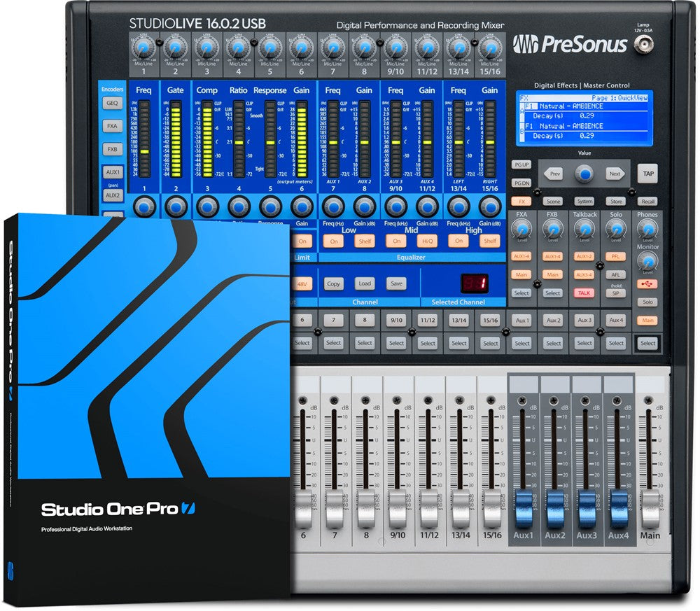Toggle the Mid band Hi Q button
700x611 pixels.
[x=427, y=241]
